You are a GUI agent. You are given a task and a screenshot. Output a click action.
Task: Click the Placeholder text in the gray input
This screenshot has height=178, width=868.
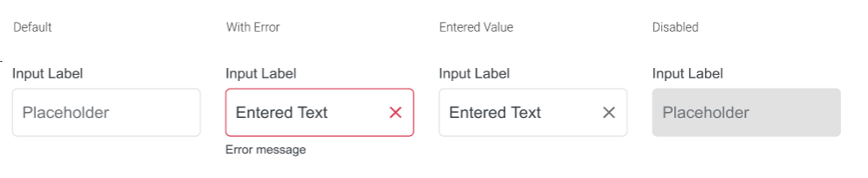tap(706, 112)
